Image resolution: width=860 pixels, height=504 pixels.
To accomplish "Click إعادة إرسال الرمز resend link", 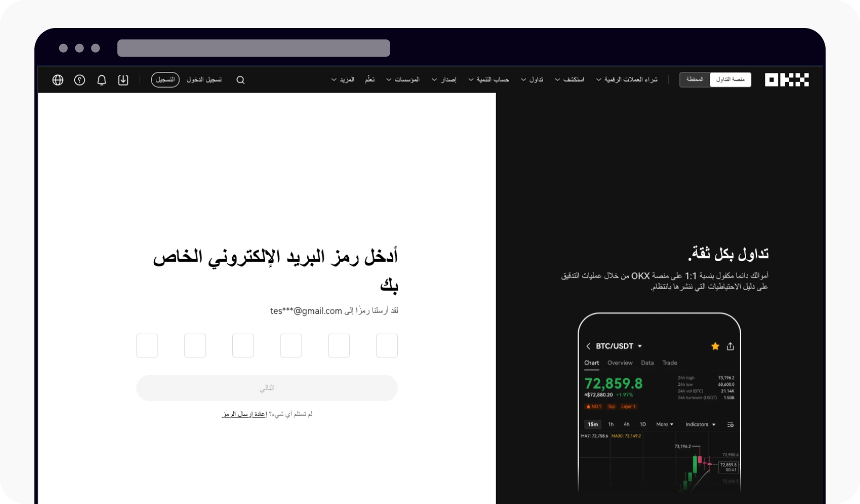I will pos(245,414).
